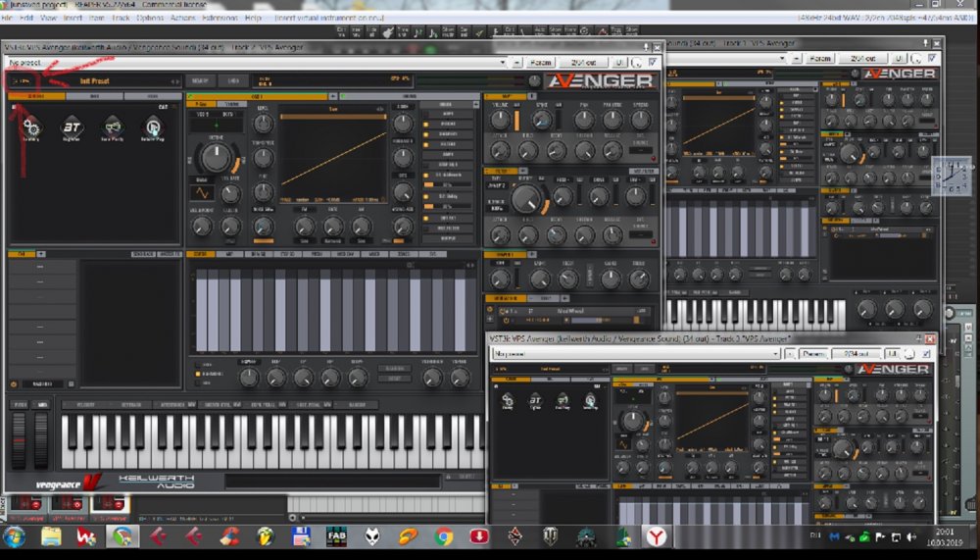Open the Windows Start button
This screenshot has height=560, width=980.
[x=15, y=536]
